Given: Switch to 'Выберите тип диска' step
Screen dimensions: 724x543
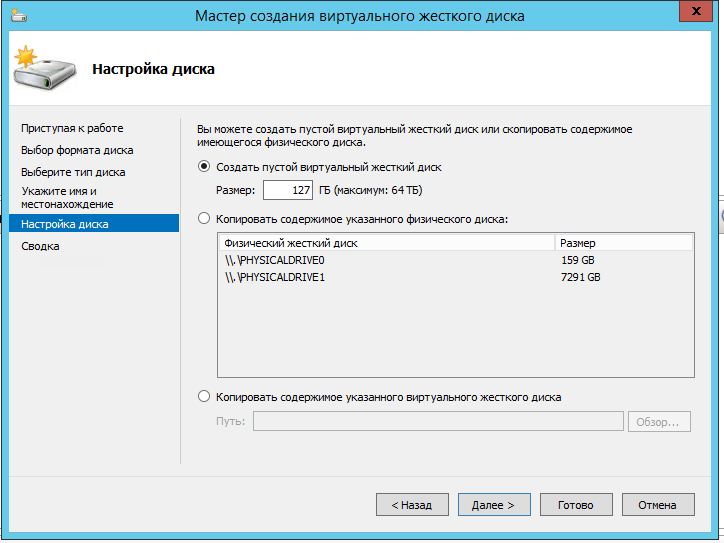Looking at the screenshot, I should 73,172.
